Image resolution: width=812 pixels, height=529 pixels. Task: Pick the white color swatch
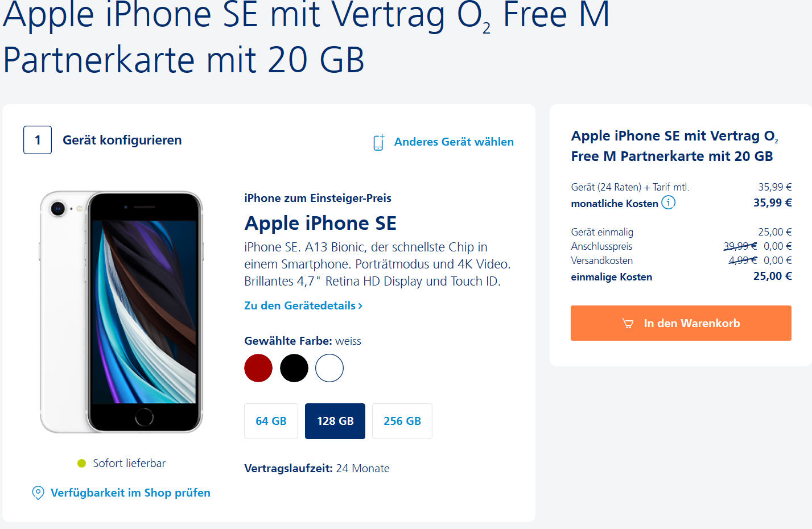[x=329, y=368]
